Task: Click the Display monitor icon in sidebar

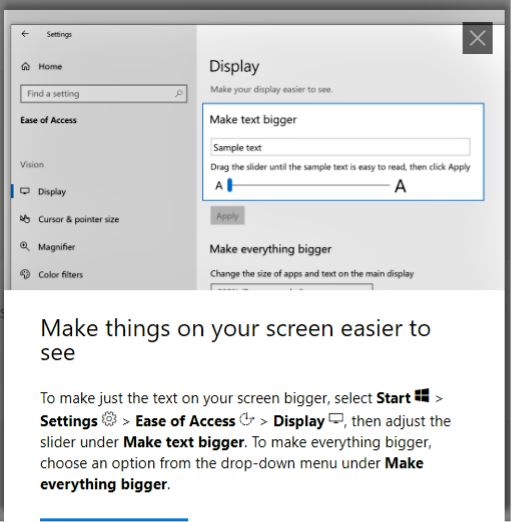Action: click(25, 191)
